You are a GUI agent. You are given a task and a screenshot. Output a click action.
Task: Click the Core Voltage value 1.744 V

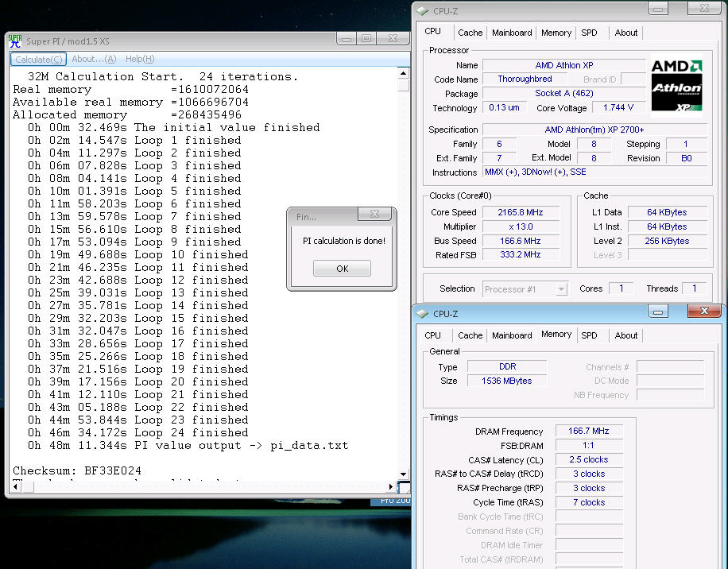click(x=618, y=107)
